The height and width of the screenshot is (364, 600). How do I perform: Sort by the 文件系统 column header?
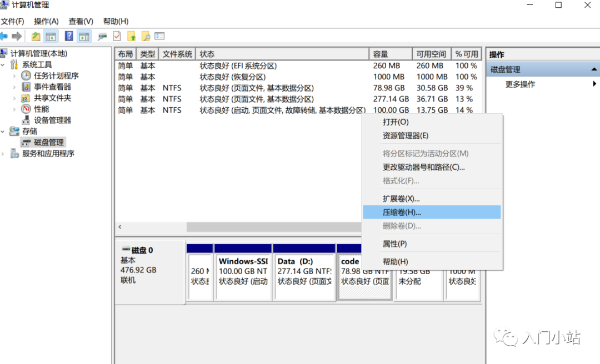pyautogui.click(x=177, y=54)
